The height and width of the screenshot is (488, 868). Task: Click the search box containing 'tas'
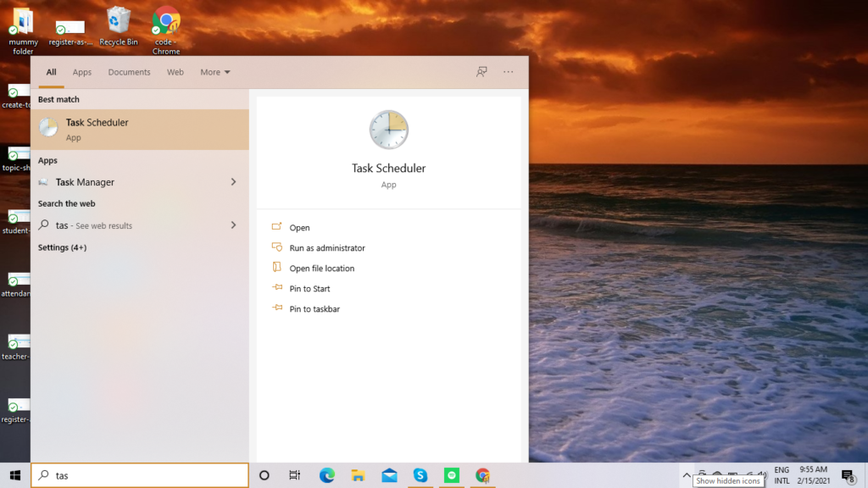[140, 475]
